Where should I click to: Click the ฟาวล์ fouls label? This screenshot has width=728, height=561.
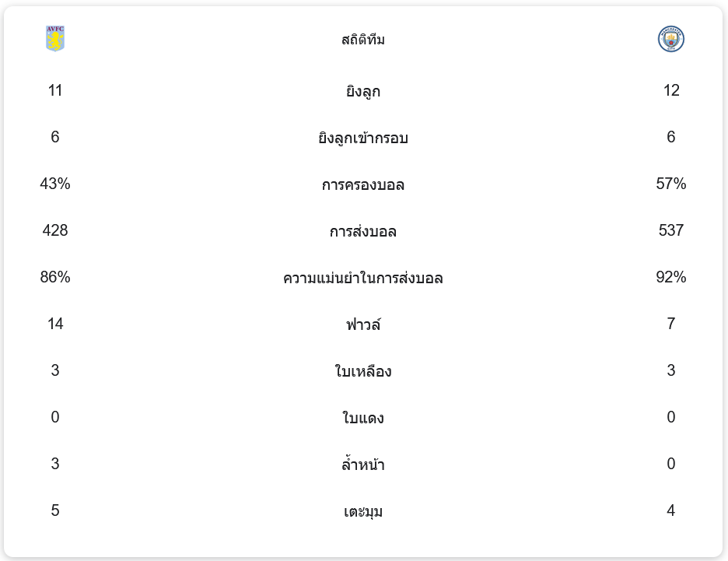(x=363, y=325)
